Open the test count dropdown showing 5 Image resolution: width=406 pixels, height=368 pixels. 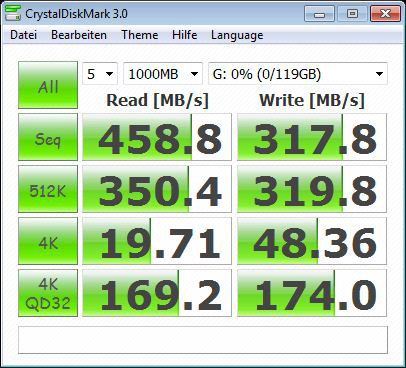[x=100, y=74]
